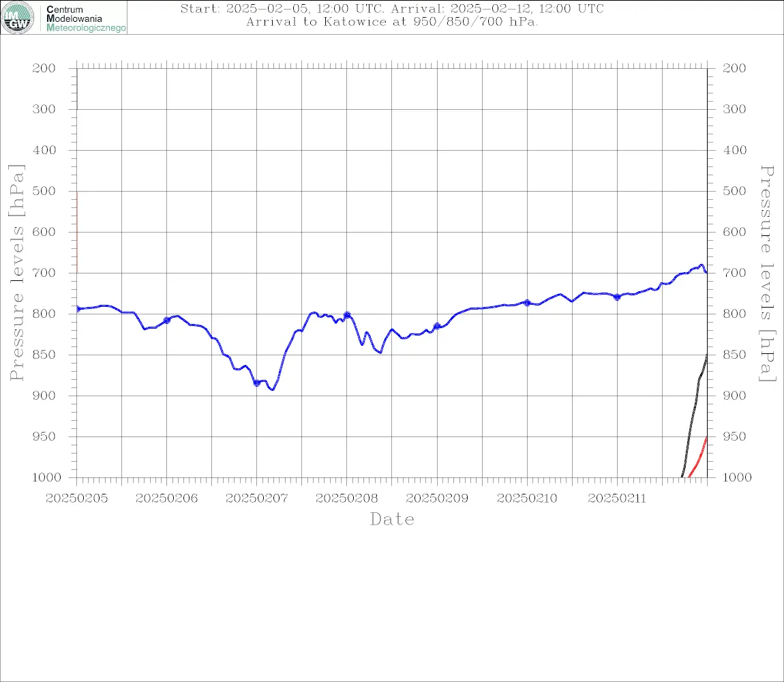This screenshot has width=784, height=682.
Task: Click the date label 20250208
Action: pos(346,499)
